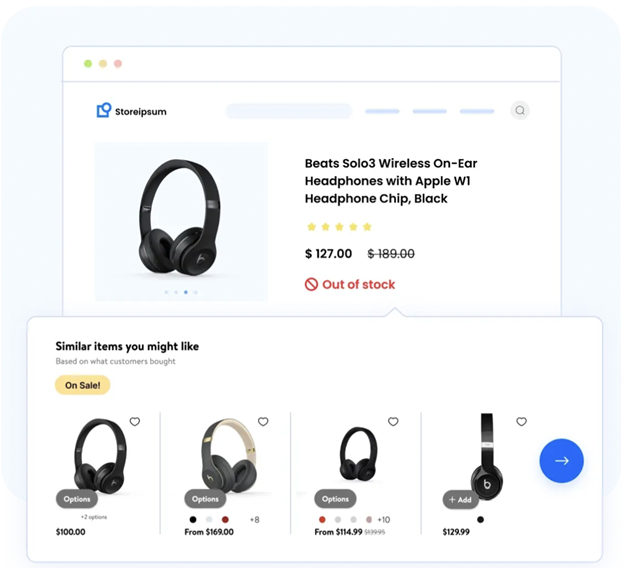Click the Out of stock prohibited icon
Screen dimensions: 624x568
pos(311,284)
